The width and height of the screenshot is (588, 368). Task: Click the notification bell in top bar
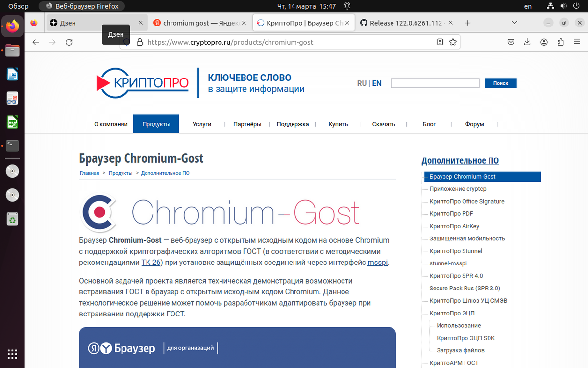pos(347,6)
